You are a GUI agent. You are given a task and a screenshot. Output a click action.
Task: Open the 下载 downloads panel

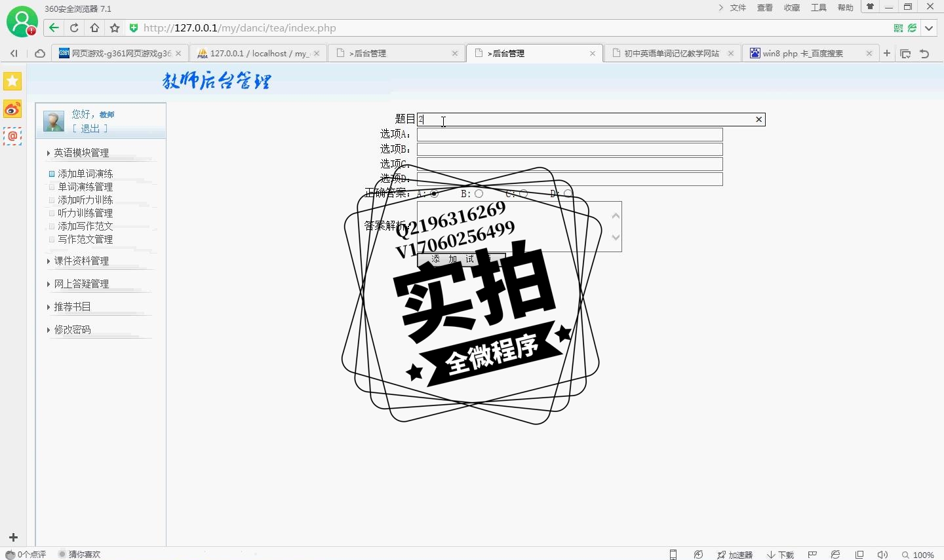780,555
